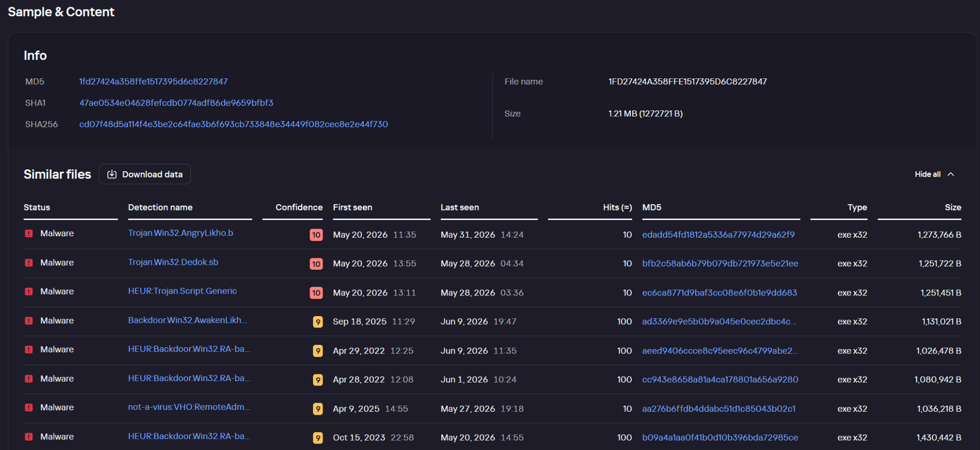
Task: Click first seen date Apr 29, 2022 12:25
Action: 373,351
